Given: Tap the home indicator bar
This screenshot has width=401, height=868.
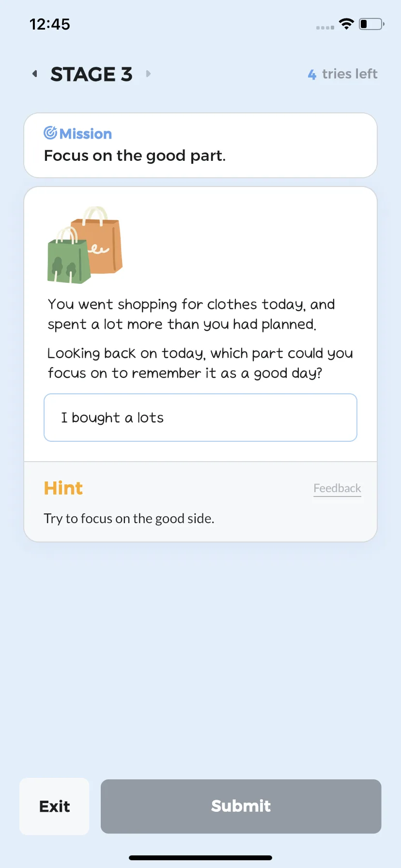Looking at the screenshot, I should coord(200,858).
